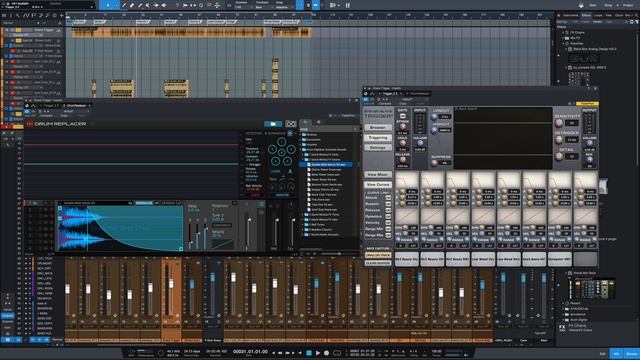Adjust the Lowcut knob in Trigger
640x360 pixels.
(x=434, y=117)
